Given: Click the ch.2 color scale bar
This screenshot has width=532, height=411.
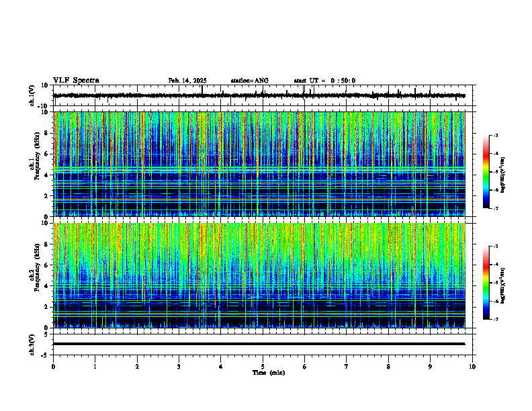Looking at the screenshot, I should (486, 283).
